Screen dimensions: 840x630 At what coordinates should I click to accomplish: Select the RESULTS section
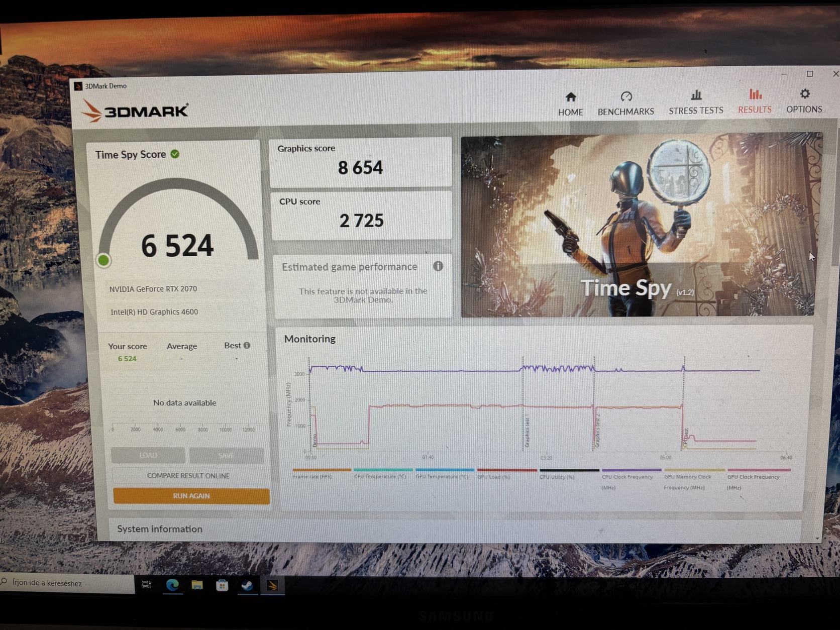(755, 101)
